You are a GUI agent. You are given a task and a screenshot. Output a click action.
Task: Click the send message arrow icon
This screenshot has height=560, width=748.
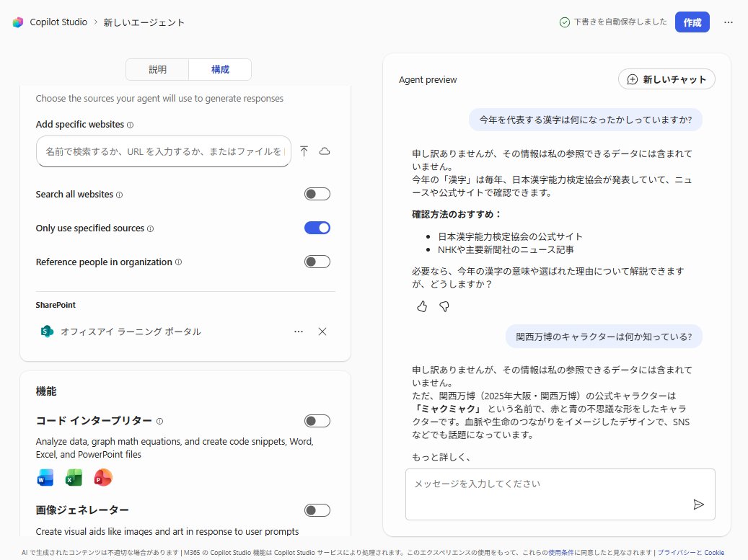698,505
